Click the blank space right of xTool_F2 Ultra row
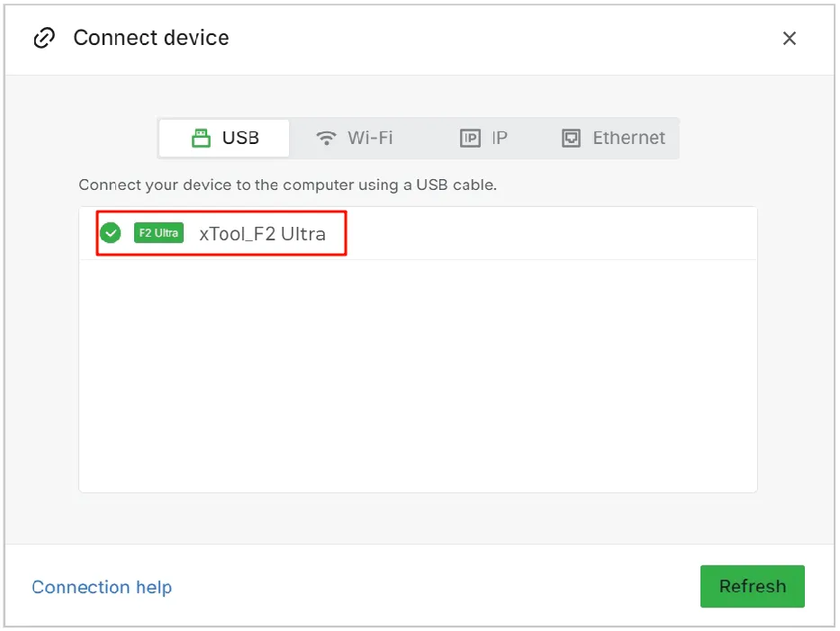 tap(552, 233)
